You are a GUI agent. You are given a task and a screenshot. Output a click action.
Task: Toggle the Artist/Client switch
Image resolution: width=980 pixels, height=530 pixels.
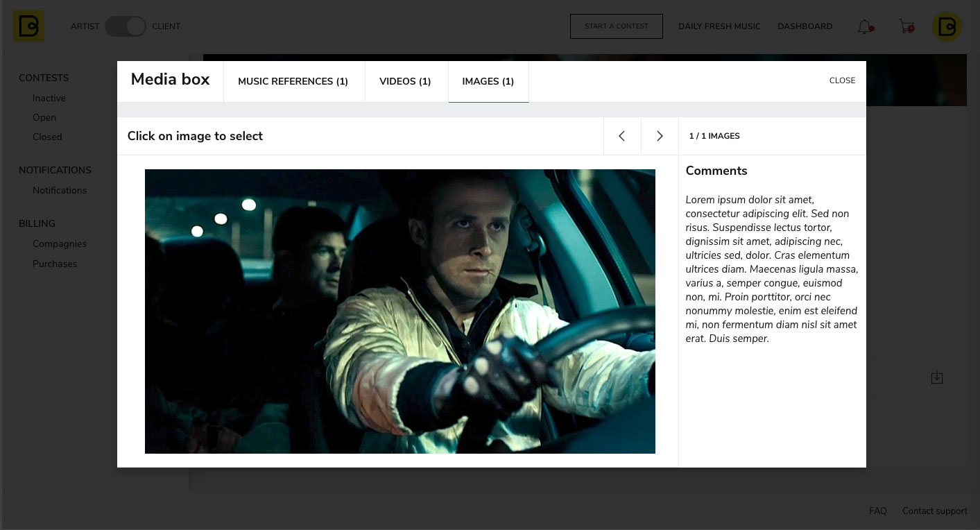click(x=126, y=26)
